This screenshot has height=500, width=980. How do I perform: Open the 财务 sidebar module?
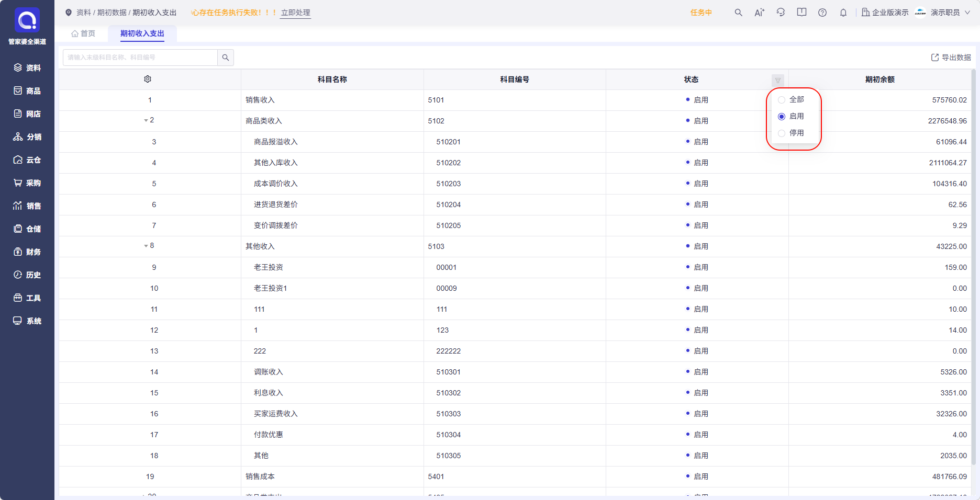(27, 252)
